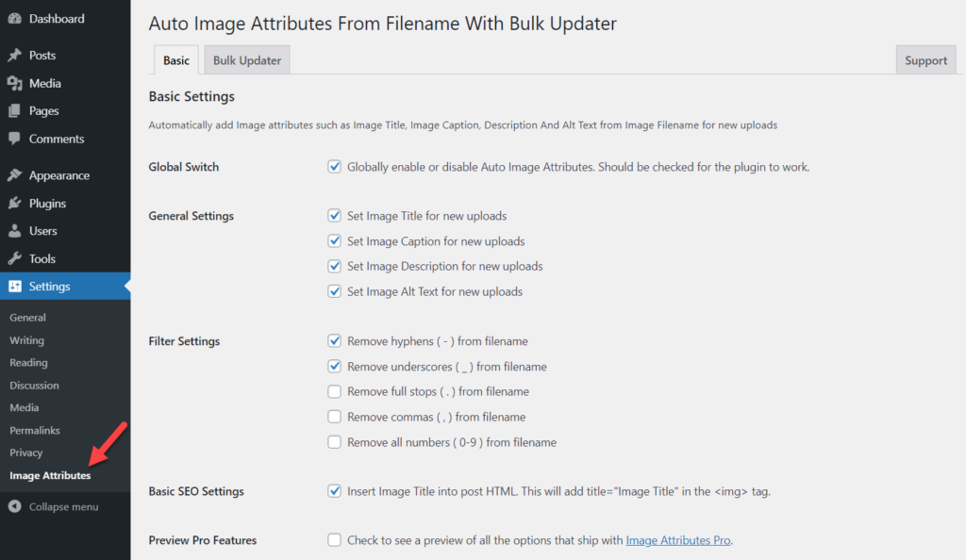Follow the Image Attributes Pro link
The width and height of the screenshot is (966, 560).
[x=678, y=540]
